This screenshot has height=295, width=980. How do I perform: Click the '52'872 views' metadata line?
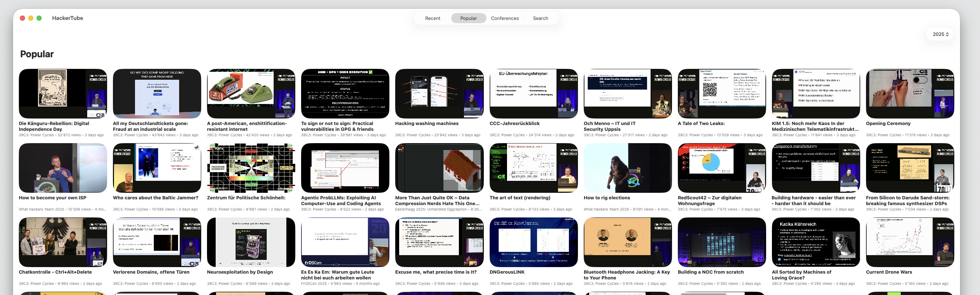coord(61,135)
